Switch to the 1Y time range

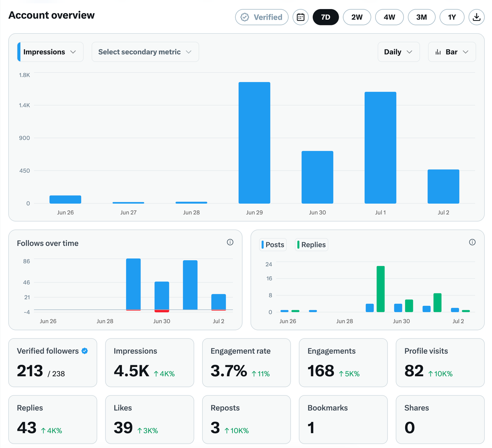(x=452, y=17)
